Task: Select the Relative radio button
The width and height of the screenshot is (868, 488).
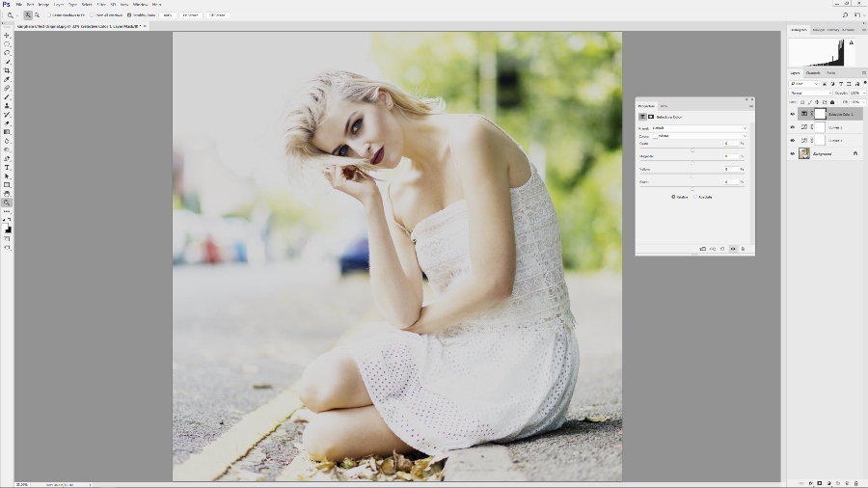Action: tap(673, 197)
